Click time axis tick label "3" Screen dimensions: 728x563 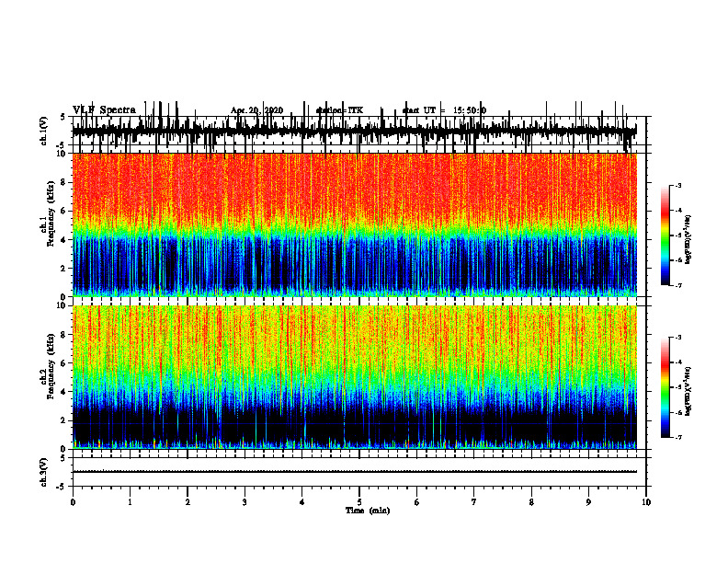pos(245,502)
